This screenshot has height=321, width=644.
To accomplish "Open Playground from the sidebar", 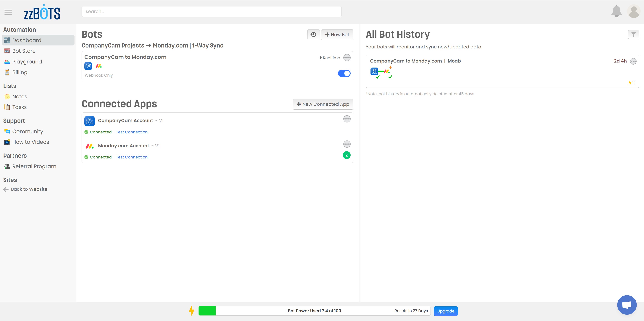I will pos(27,62).
